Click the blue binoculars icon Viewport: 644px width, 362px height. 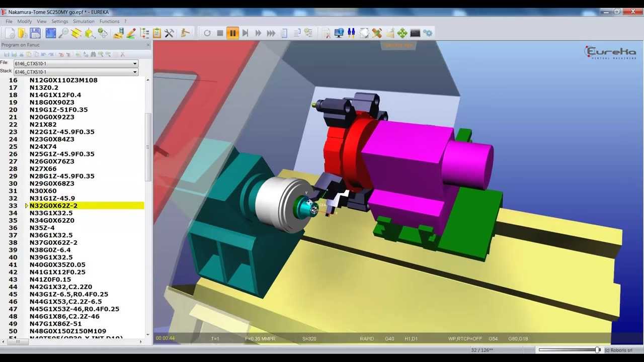(351, 33)
